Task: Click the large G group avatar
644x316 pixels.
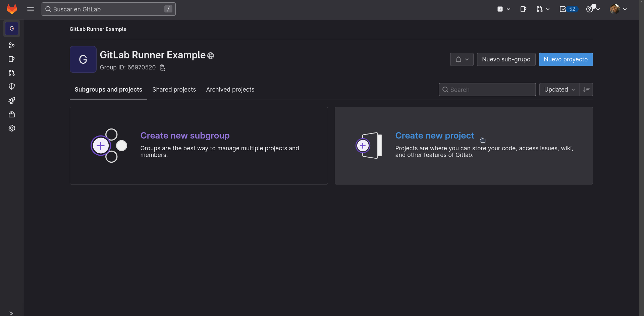Action: (83, 59)
